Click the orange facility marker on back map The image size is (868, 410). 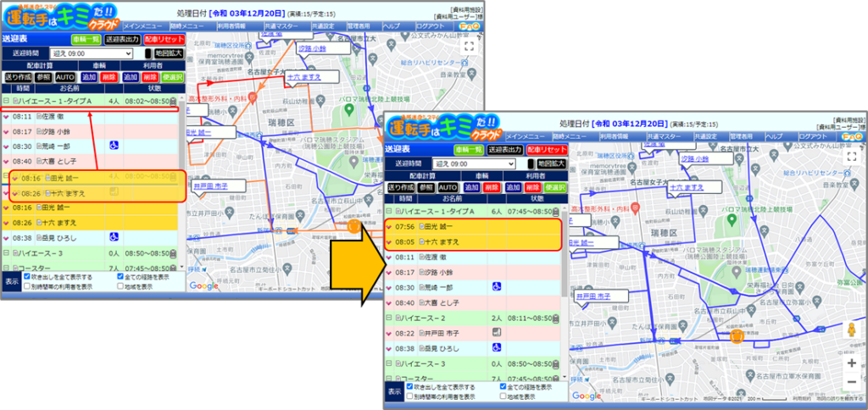[x=353, y=225]
